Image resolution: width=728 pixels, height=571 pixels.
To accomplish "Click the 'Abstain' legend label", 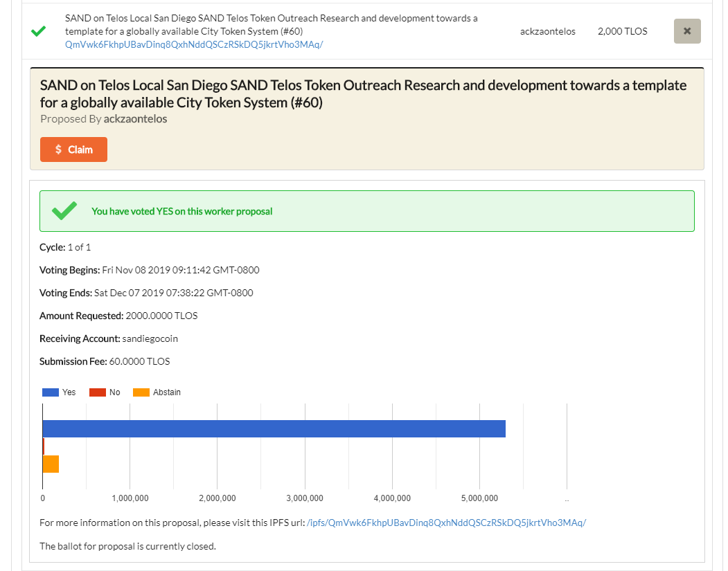I will pyautogui.click(x=167, y=392).
